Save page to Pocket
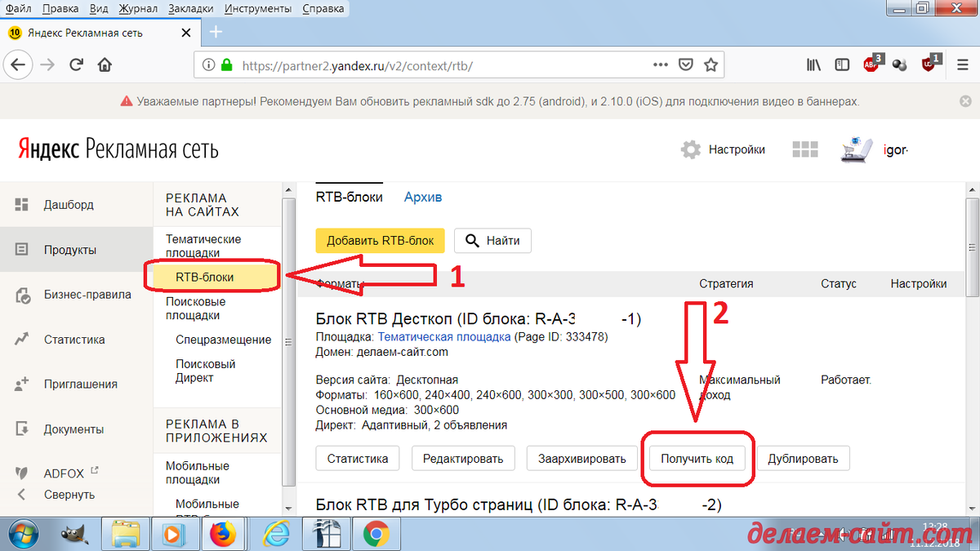This screenshot has width=980, height=551. point(687,64)
